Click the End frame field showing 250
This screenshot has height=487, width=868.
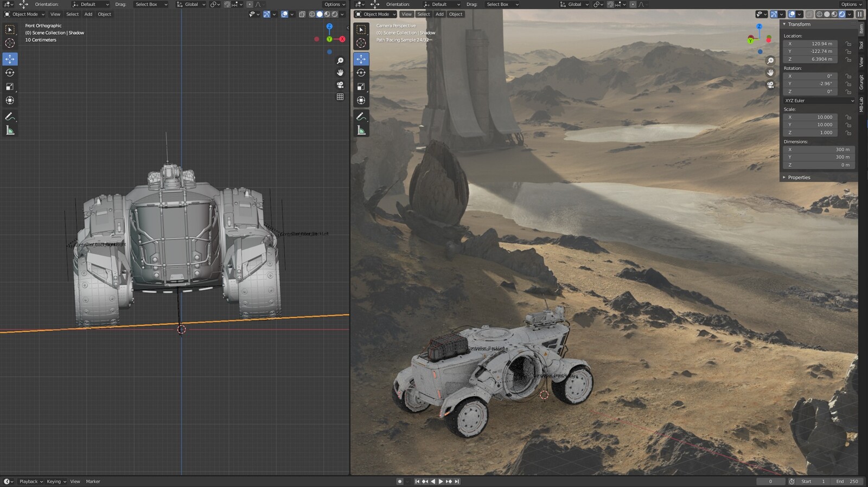point(848,482)
